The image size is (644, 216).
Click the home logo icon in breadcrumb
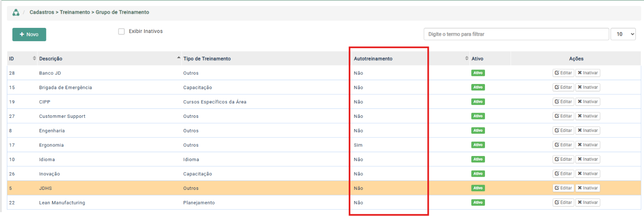coord(16,12)
